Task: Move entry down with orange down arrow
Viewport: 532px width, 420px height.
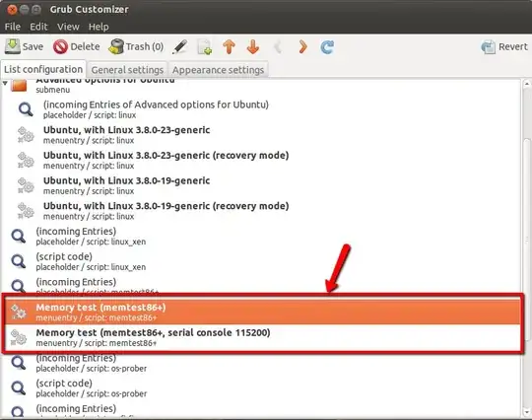Action: [253, 46]
